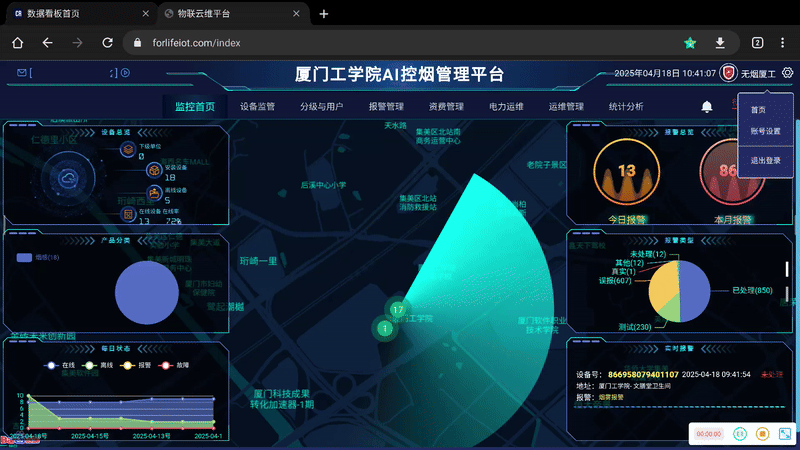Toggle the 在线 series in 每日状态 legend
The width and height of the screenshot is (800, 450).
pos(59,365)
